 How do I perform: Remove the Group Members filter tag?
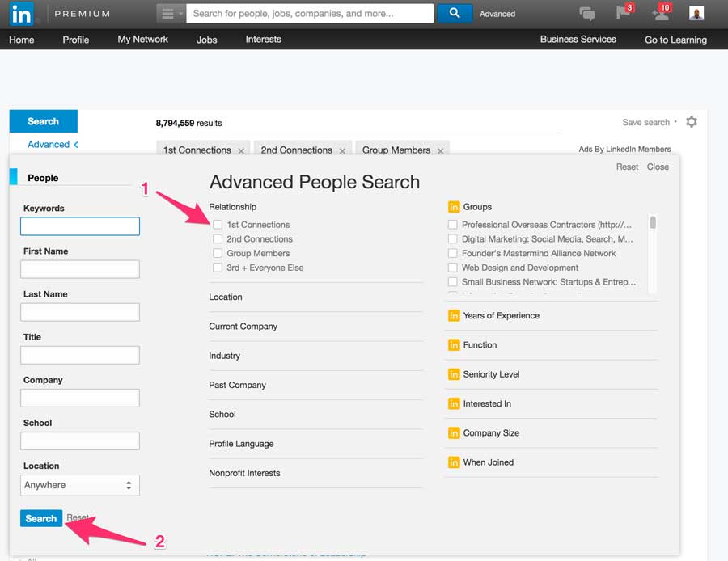[x=440, y=151]
